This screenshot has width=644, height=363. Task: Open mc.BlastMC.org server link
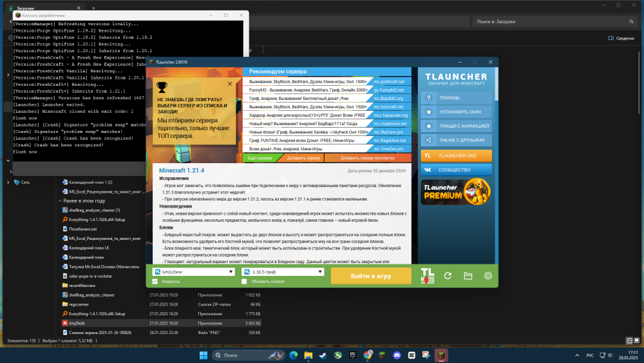[x=389, y=99]
